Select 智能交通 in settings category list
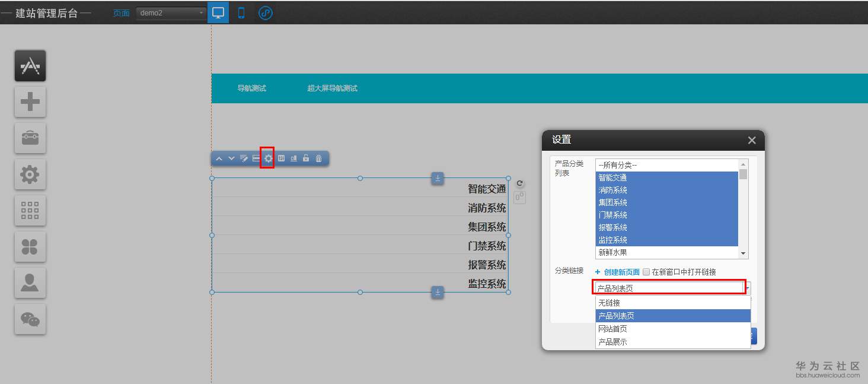The image size is (868, 384). click(x=667, y=177)
